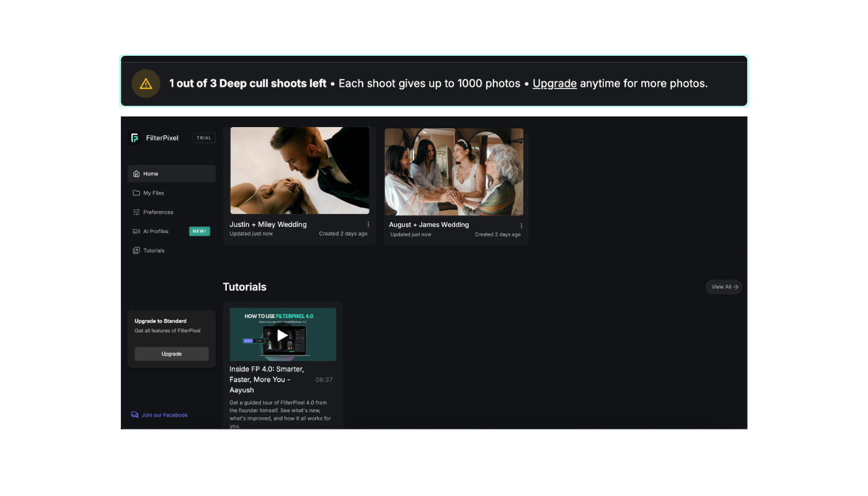Click the "Inside FP 4.0: Smarter, Faster" tutorial title
Image resolution: width=868 pixels, height=496 pixels.
tap(267, 379)
